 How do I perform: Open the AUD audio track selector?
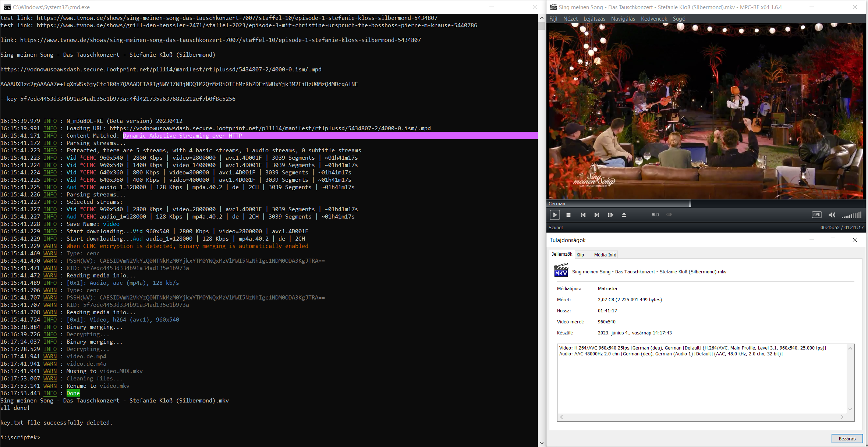click(x=655, y=215)
